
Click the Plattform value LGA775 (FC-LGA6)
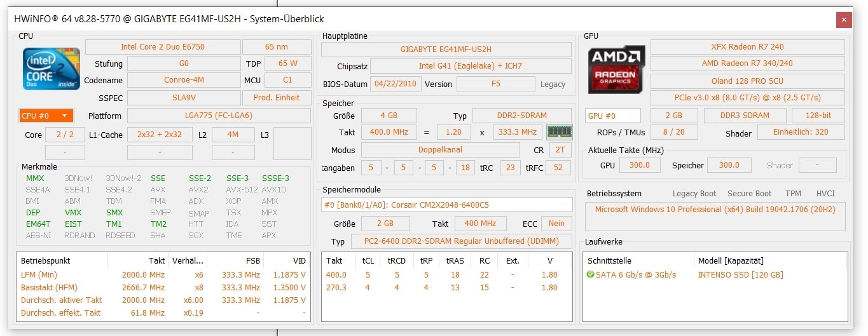(x=219, y=116)
